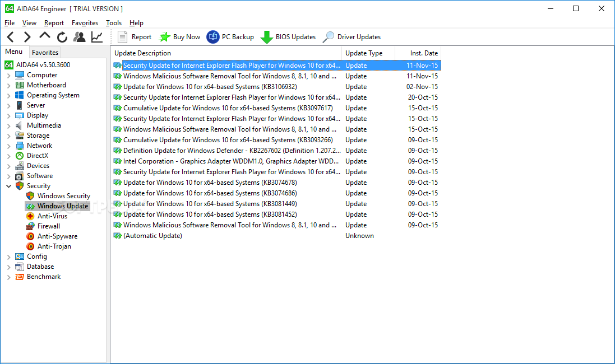
Task: Open Driver Updates from the toolbar
Action: (352, 37)
